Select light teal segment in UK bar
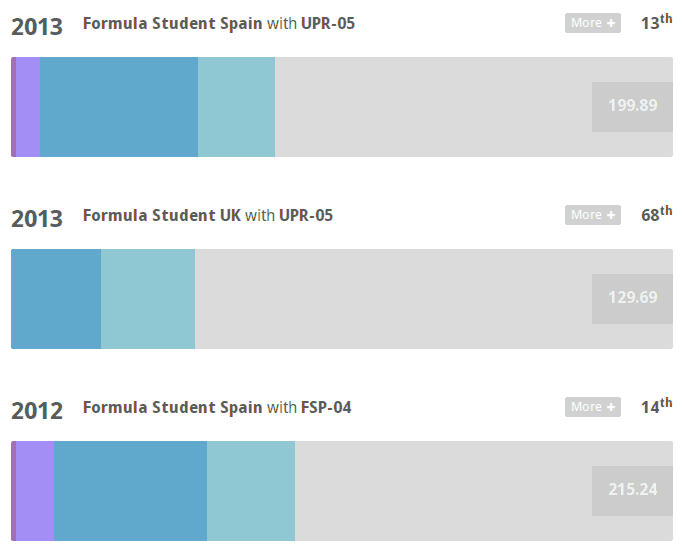Screen dimensions: 686x553 [x=148, y=299]
